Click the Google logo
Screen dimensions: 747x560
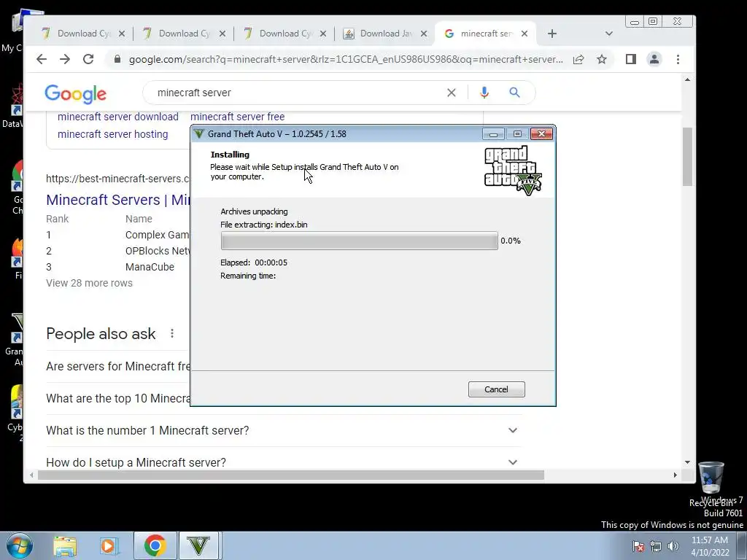pos(75,94)
